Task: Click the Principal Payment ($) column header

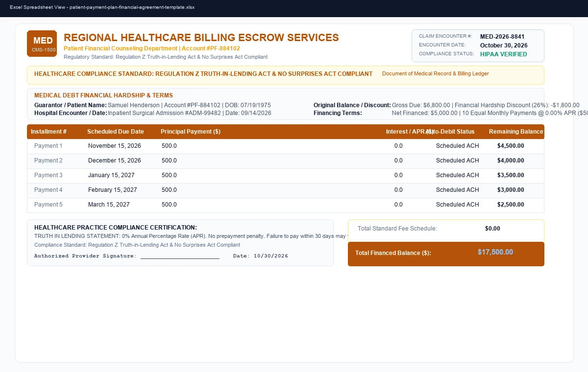Action: pos(191,132)
